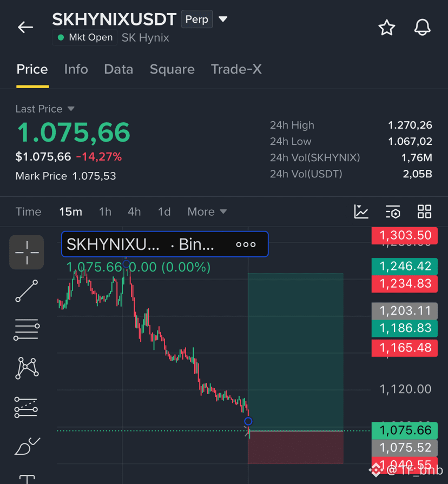Click the 1,075.52 gray price label

405,448
